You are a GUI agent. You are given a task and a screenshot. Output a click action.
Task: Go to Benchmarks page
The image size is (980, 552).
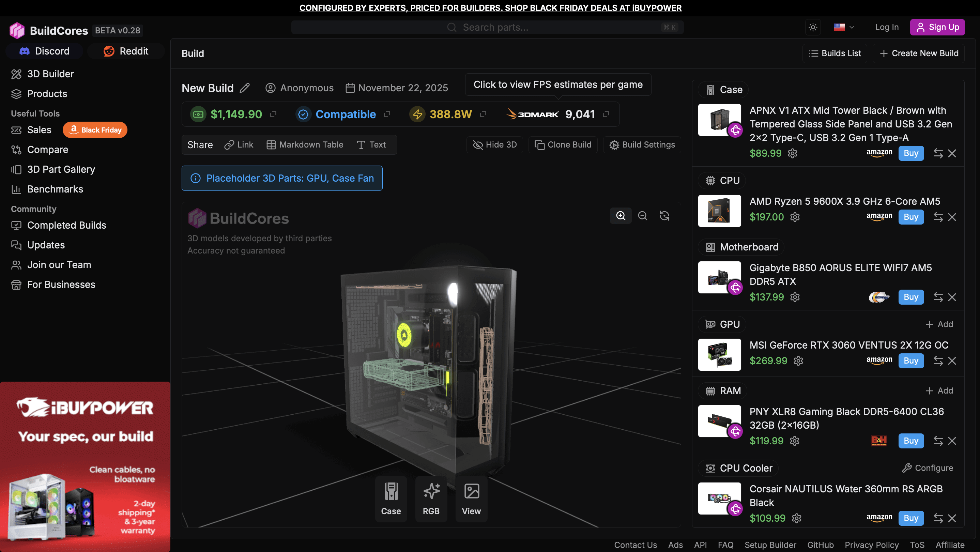pyautogui.click(x=55, y=189)
